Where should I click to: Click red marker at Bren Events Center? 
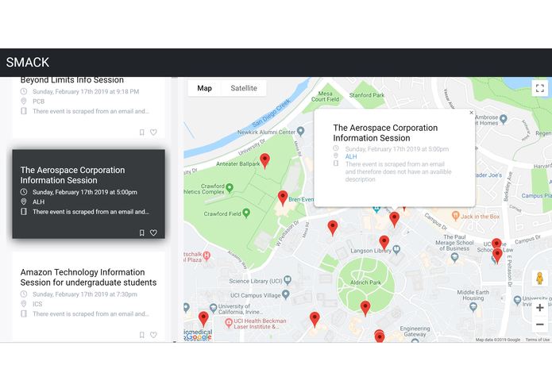click(x=283, y=198)
